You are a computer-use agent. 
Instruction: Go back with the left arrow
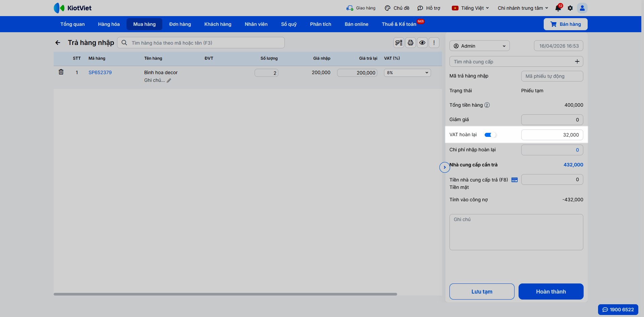(58, 43)
